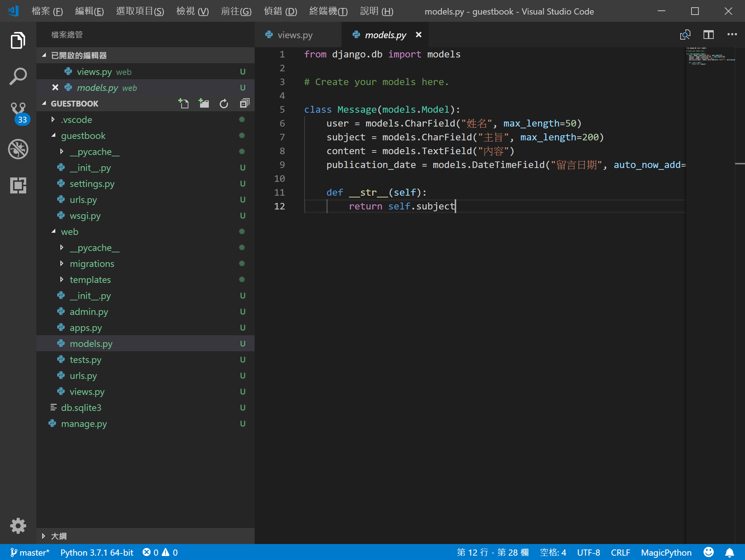Open the notifications bell in status bar
745x560 pixels.
[729, 552]
